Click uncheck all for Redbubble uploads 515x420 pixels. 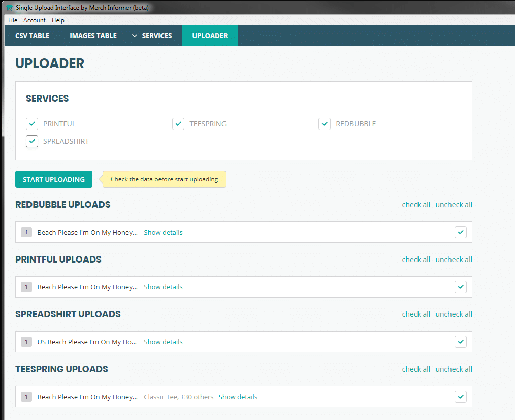click(x=454, y=205)
